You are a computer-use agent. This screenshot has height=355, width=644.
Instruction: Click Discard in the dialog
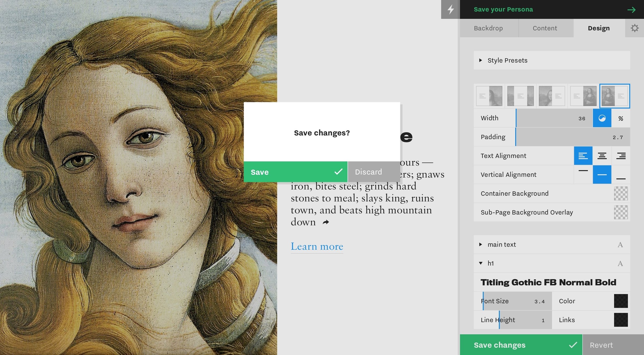click(x=374, y=172)
